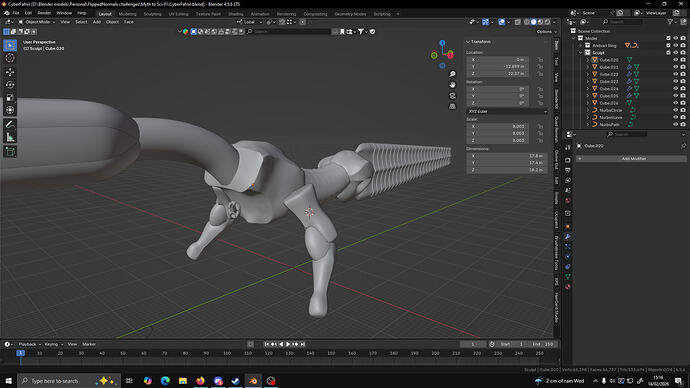Uncheck the Sculpt collection checkbox

[668, 53]
